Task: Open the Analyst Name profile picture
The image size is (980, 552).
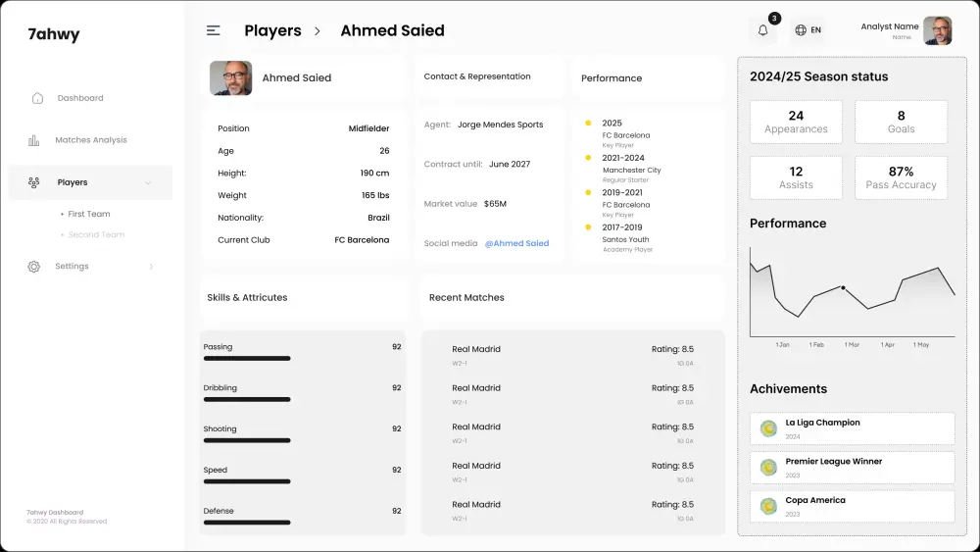Action: point(937,30)
